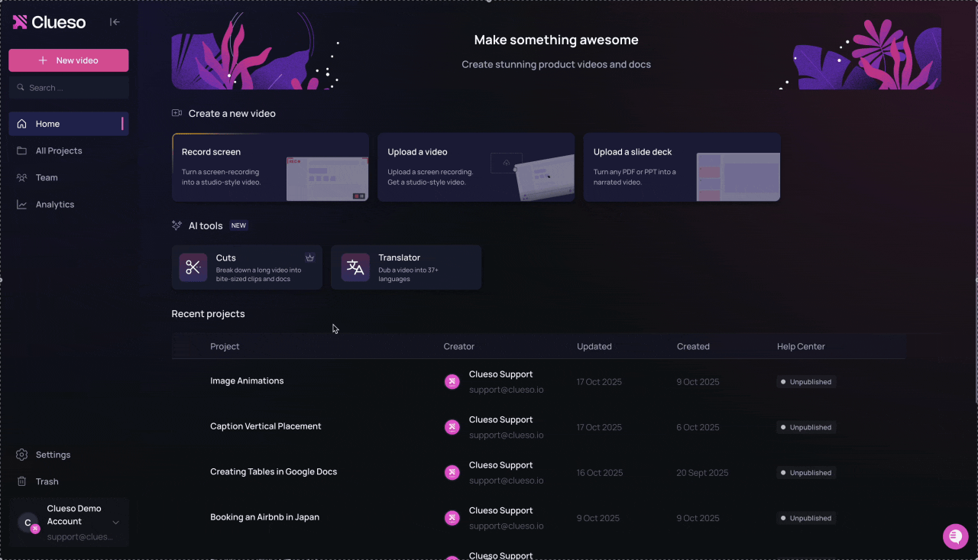Click the Unpublished badge for Caption Vertical Placement
The image size is (978, 560).
click(806, 427)
